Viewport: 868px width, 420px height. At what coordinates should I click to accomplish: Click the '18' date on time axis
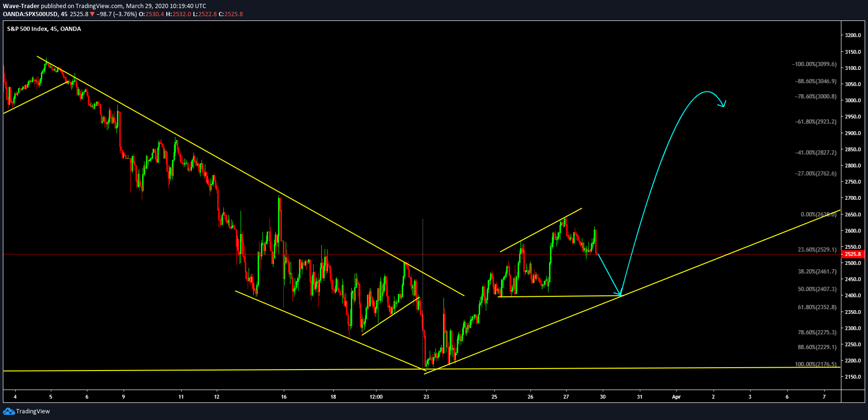(333, 397)
